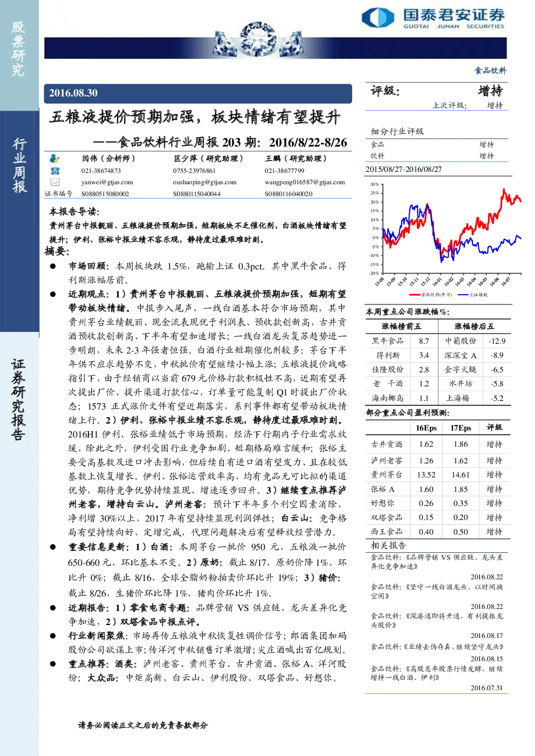
Task: Click the 17Eps column header
Action: coord(461,428)
